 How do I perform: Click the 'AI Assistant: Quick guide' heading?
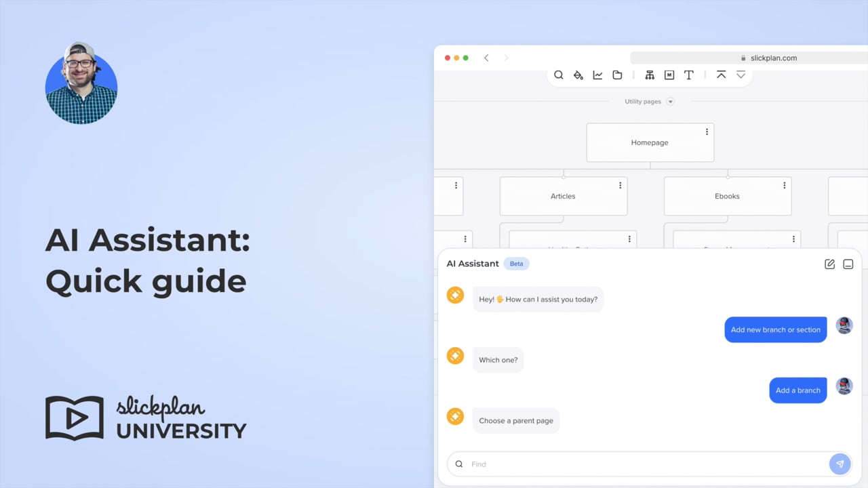(148, 261)
